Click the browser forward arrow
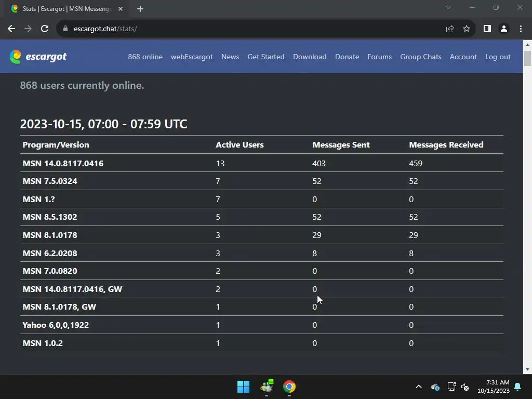This screenshot has width=532, height=399. [x=28, y=29]
